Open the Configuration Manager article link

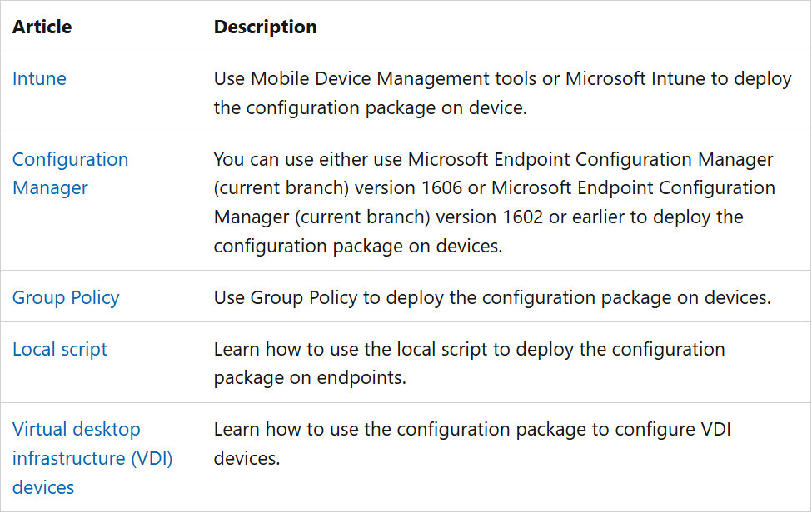[x=71, y=173]
